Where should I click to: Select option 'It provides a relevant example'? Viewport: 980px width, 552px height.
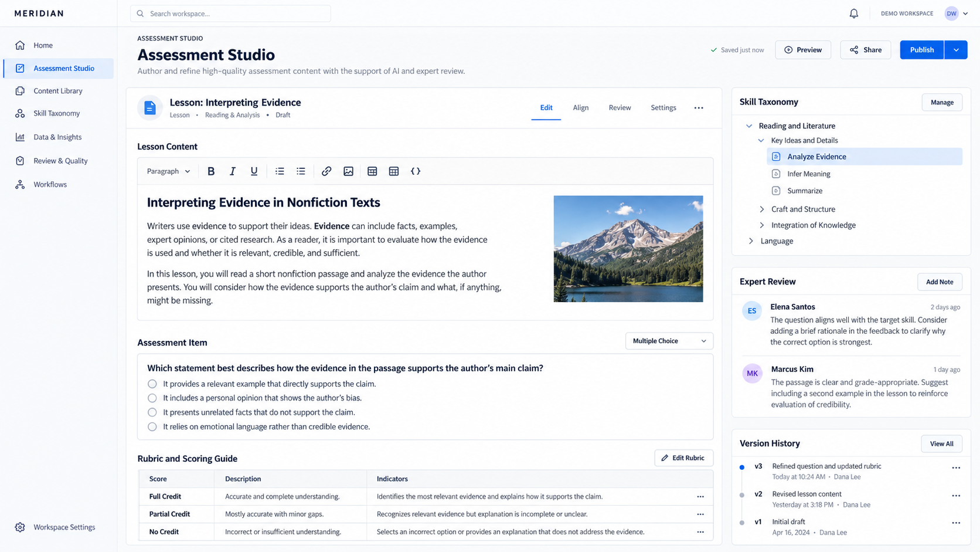click(152, 384)
